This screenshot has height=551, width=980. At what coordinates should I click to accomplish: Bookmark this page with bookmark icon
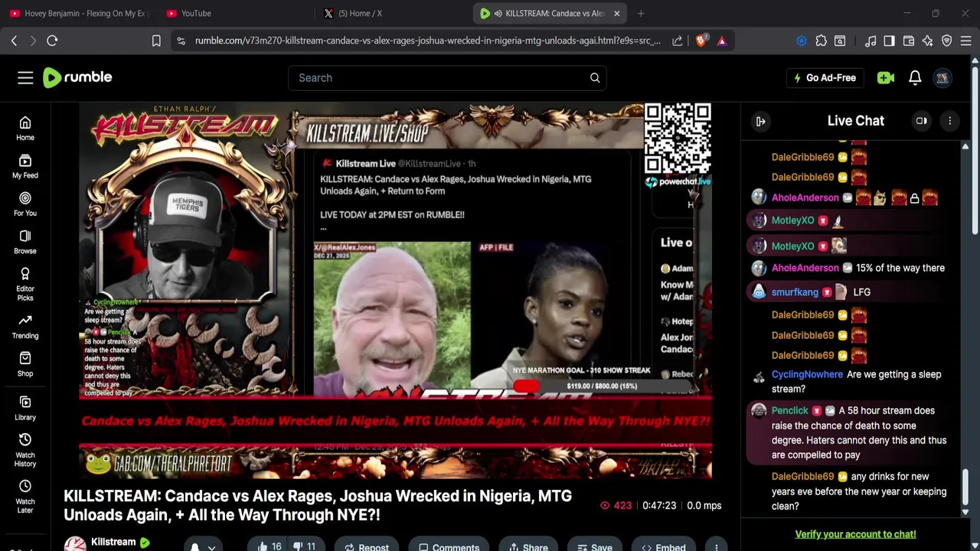156,41
